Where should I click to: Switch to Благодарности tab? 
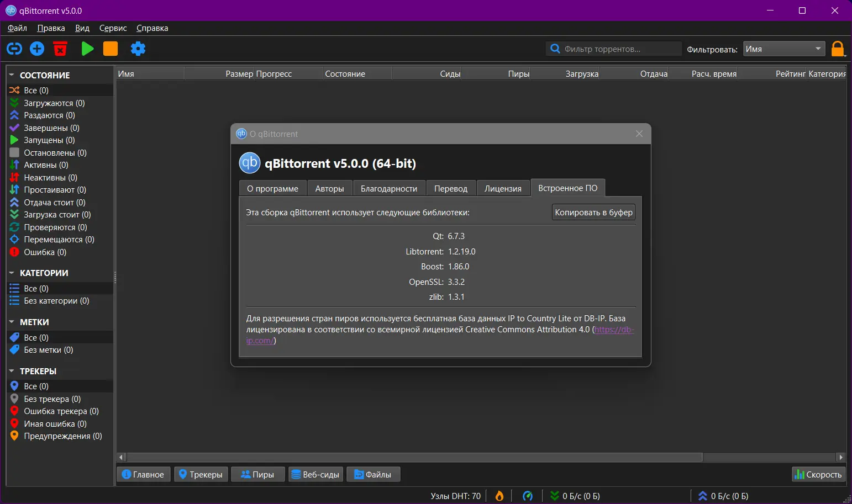coord(389,188)
